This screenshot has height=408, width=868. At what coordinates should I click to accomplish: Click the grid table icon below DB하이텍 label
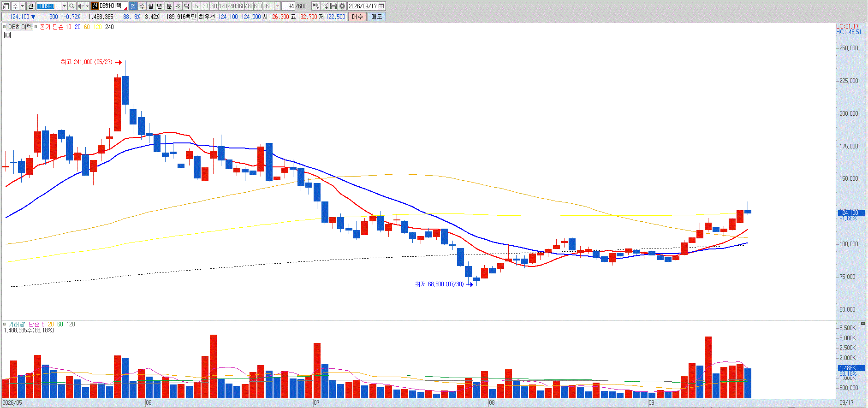pos(7,35)
